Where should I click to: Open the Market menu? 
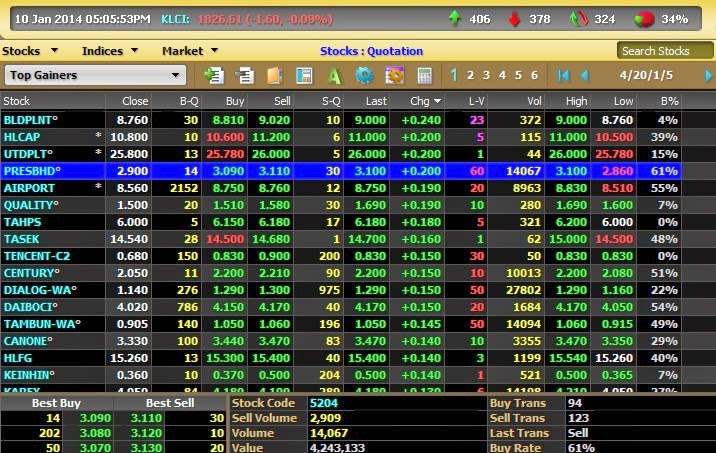pyautogui.click(x=190, y=51)
